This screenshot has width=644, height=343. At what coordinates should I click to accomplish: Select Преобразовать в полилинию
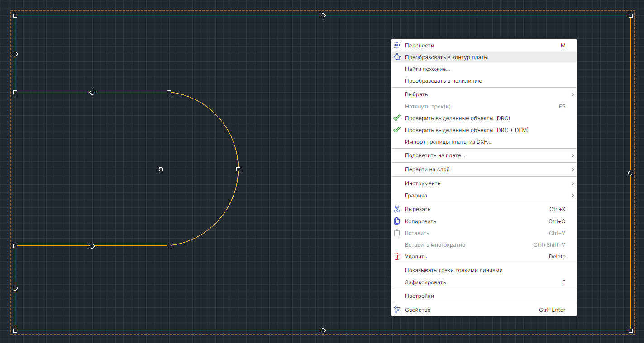pos(443,81)
